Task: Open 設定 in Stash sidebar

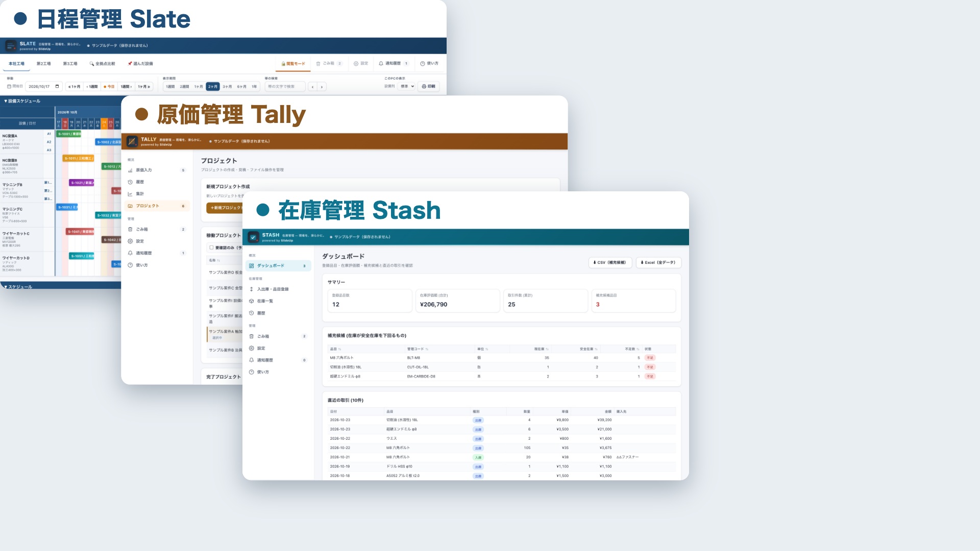Action: 278,348
